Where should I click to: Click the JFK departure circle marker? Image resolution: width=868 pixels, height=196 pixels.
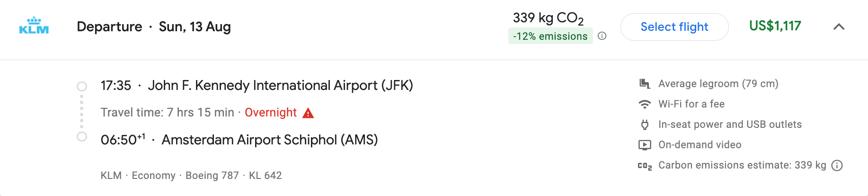tap(82, 86)
